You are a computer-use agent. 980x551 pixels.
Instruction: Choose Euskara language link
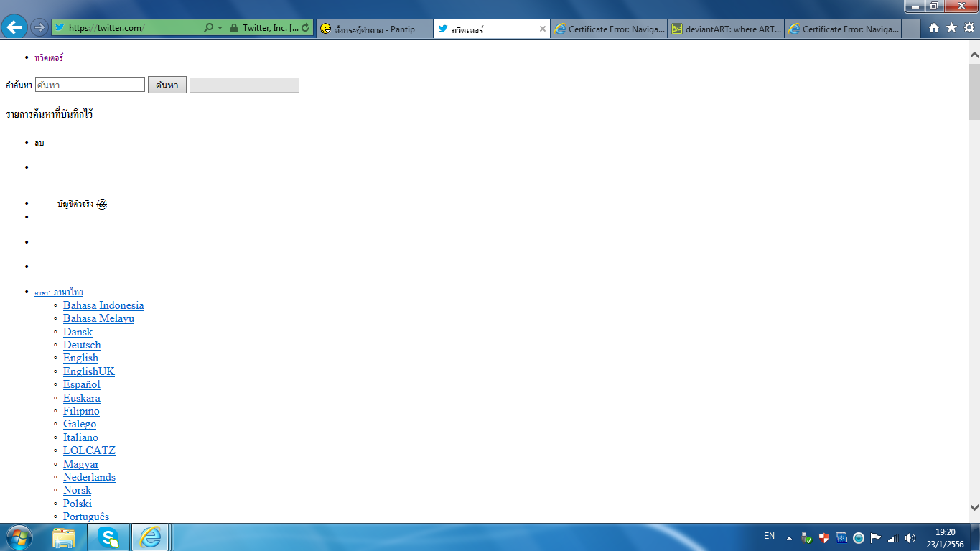82,398
